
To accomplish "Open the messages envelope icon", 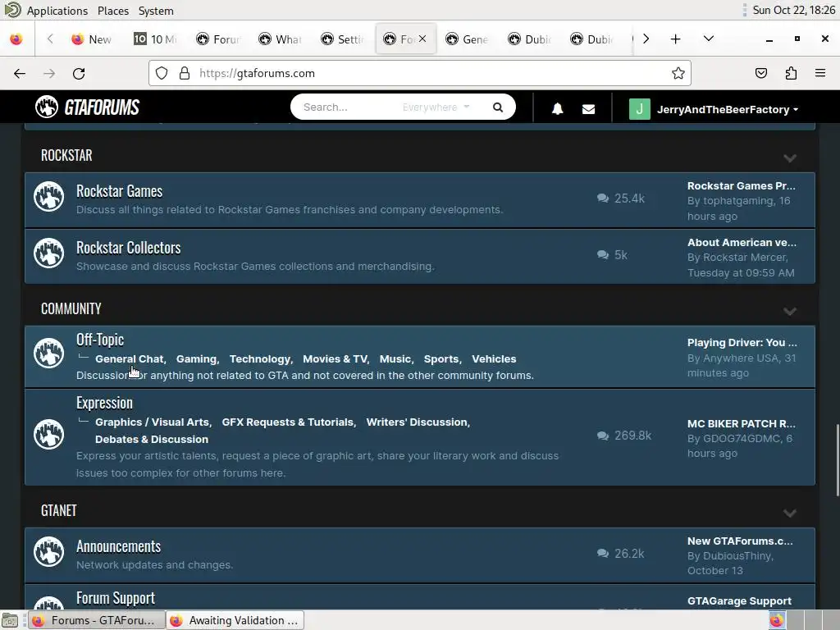I will 588,109.
